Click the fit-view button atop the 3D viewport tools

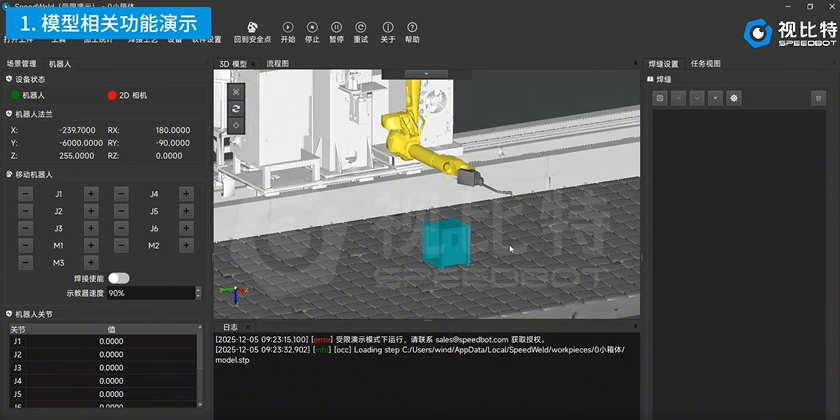tap(236, 92)
